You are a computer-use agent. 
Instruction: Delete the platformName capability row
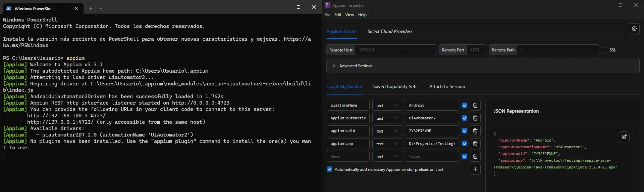point(475,105)
